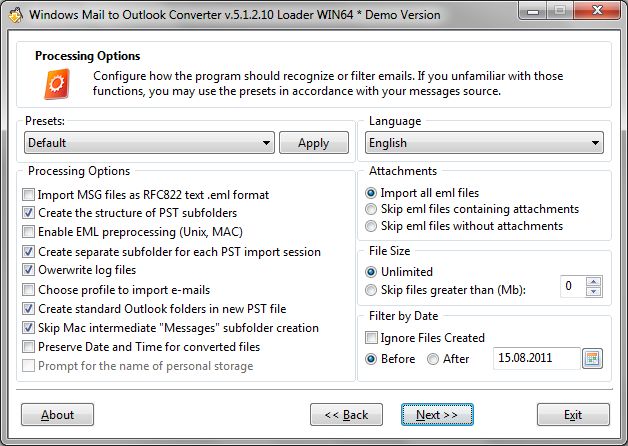Viewport: 628px width, 446px height.
Task: Open the About dialog
Action: pyautogui.click(x=57, y=415)
